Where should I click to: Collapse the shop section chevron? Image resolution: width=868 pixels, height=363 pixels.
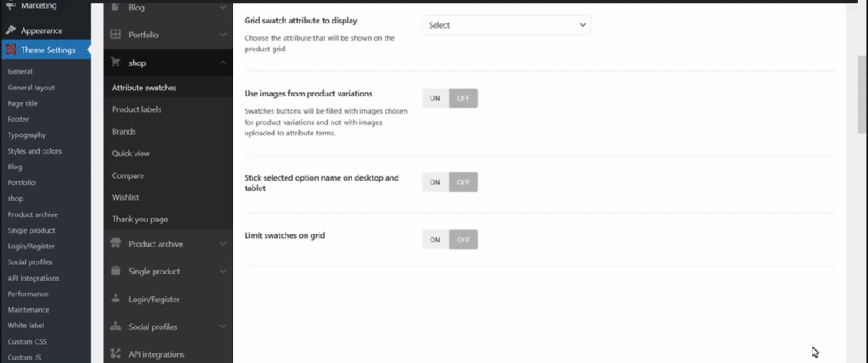223,63
